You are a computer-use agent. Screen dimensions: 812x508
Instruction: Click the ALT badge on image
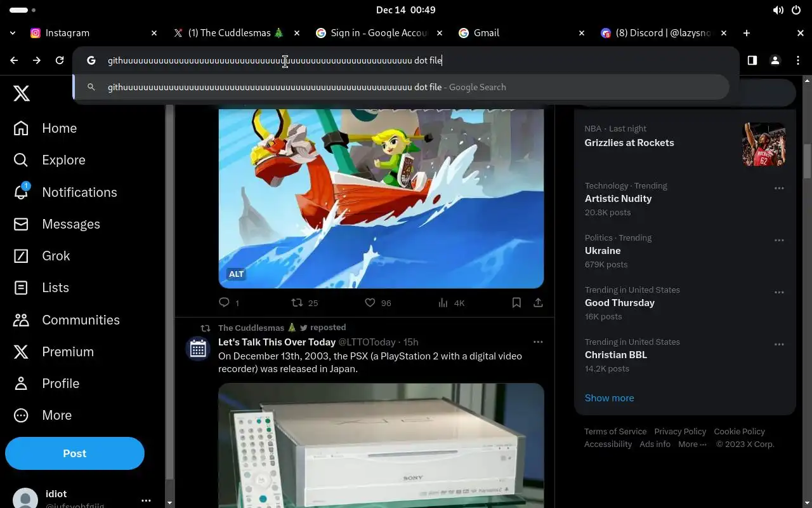coord(236,274)
